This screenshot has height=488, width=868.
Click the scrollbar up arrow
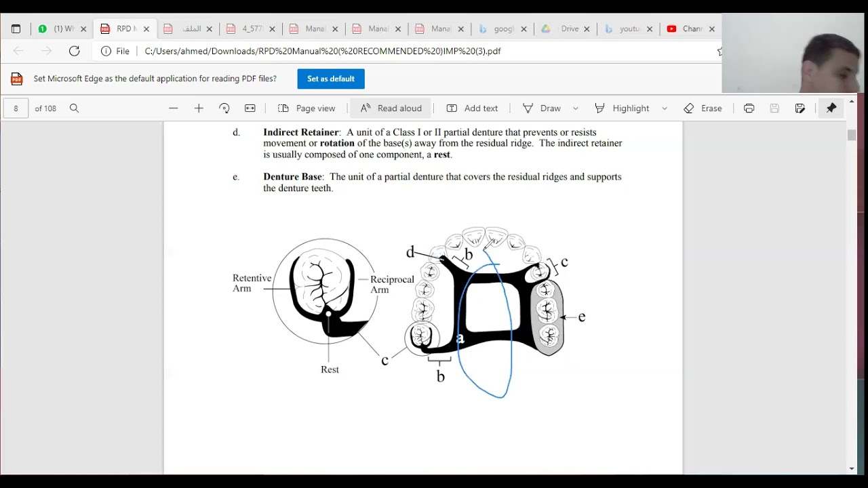pyautogui.click(x=852, y=102)
